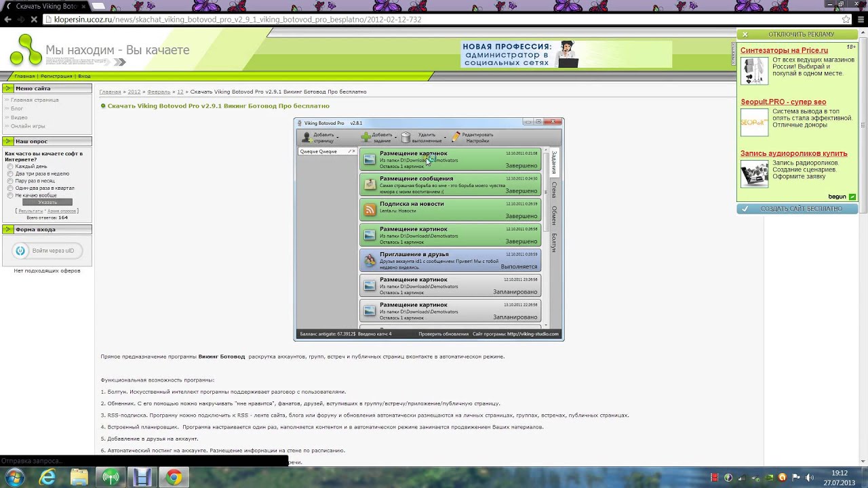Click the article title 'Скачать Viking Botovod Pro v2.9.1'

click(x=218, y=106)
